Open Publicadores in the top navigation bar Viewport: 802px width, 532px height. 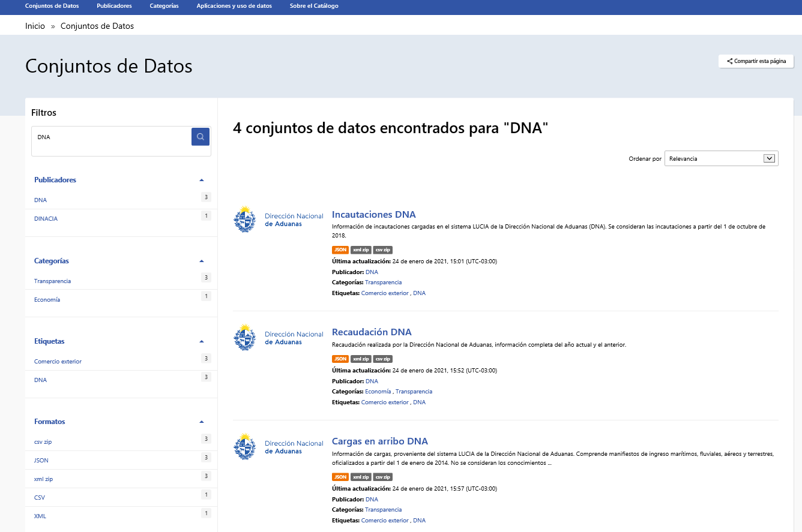[x=114, y=6]
